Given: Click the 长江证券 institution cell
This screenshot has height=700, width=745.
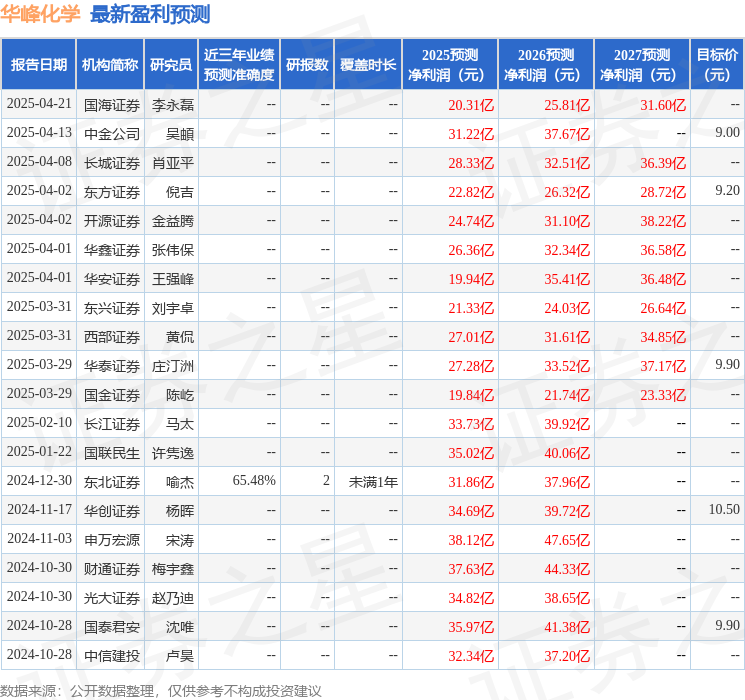Looking at the screenshot, I should click(112, 424).
